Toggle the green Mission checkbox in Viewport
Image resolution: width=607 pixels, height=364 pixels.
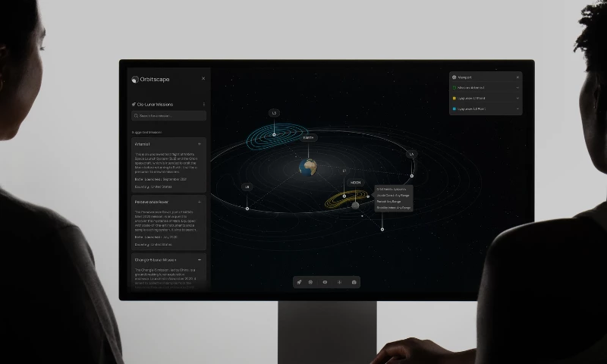[x=454, y=87]
